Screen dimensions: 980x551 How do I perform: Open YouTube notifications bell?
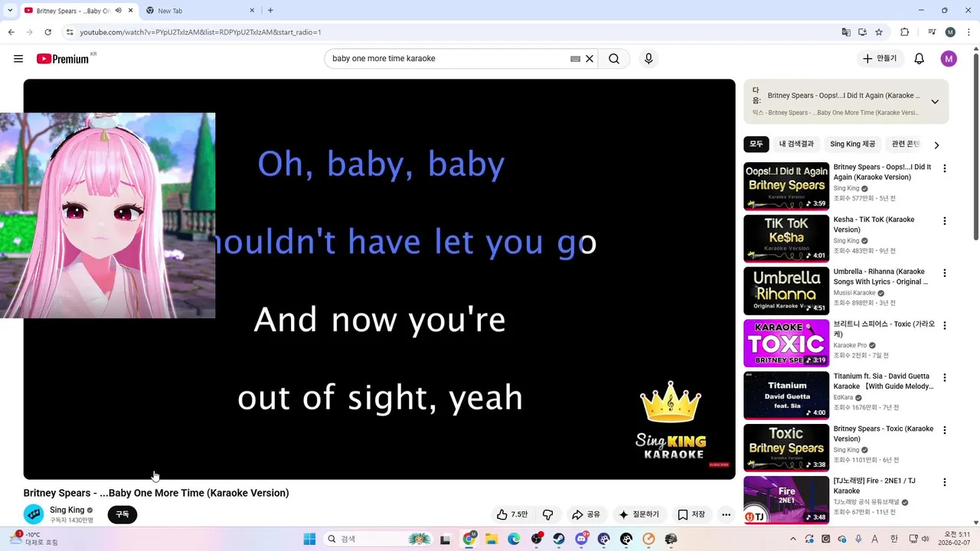920,59
